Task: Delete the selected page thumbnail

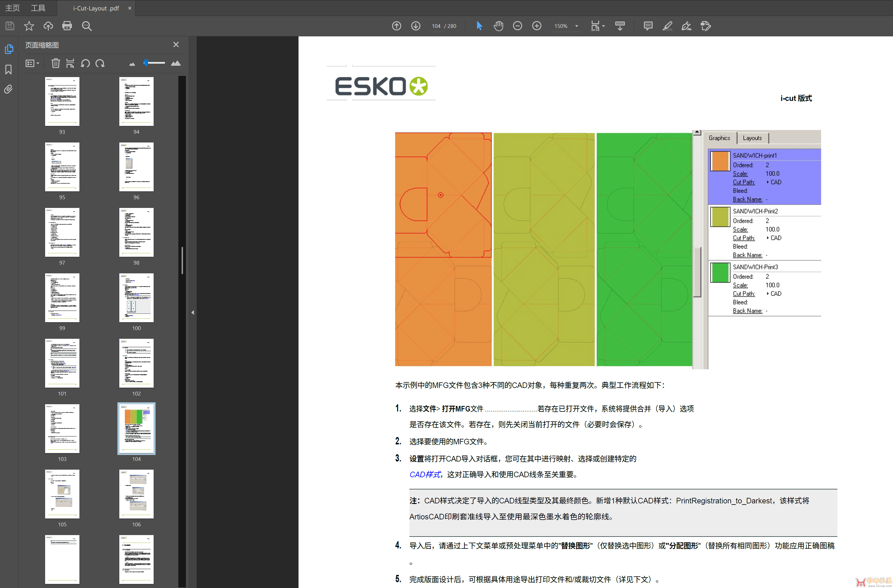Action: point(56,63)
